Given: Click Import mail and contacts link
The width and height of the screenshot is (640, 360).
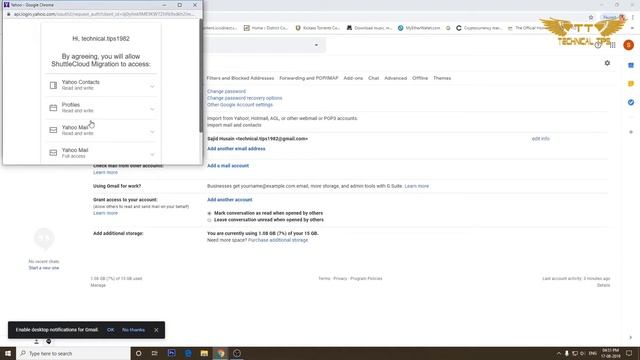Looking at the screenshot, I should 234,125.
